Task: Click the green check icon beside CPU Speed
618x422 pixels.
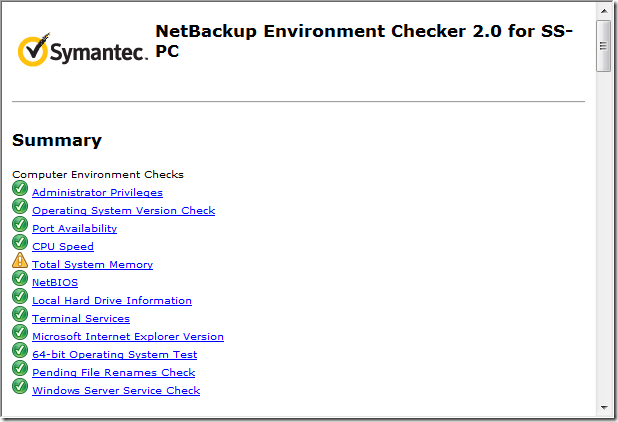Action: tap(20, 244)
